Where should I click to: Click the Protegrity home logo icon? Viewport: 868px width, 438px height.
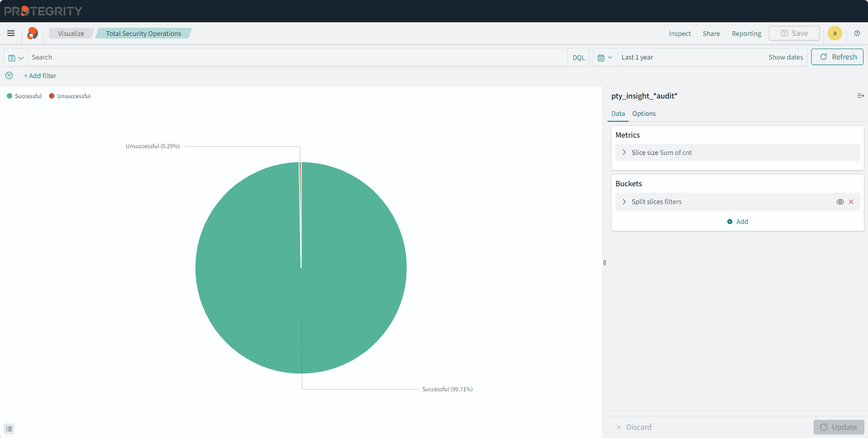click(x=33, y=33)
